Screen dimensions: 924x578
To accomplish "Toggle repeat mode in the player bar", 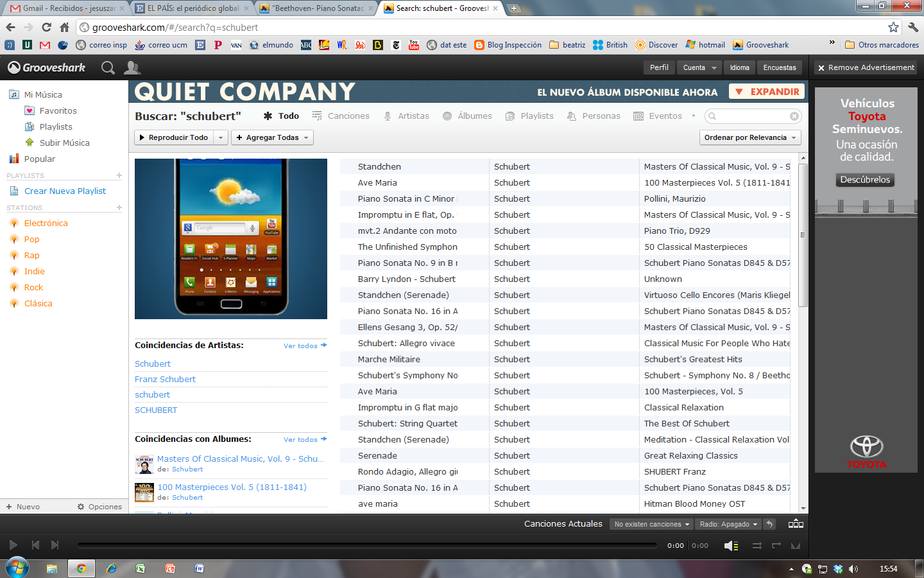I will point(776,545).
